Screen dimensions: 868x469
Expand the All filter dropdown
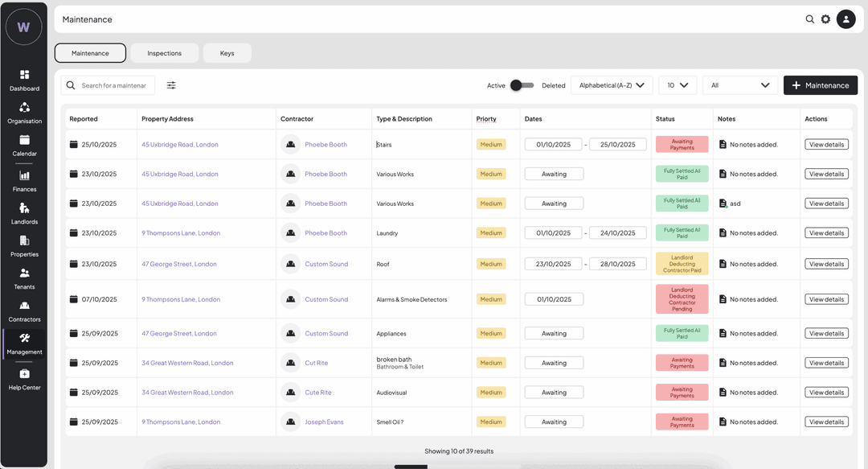(739, 85)
